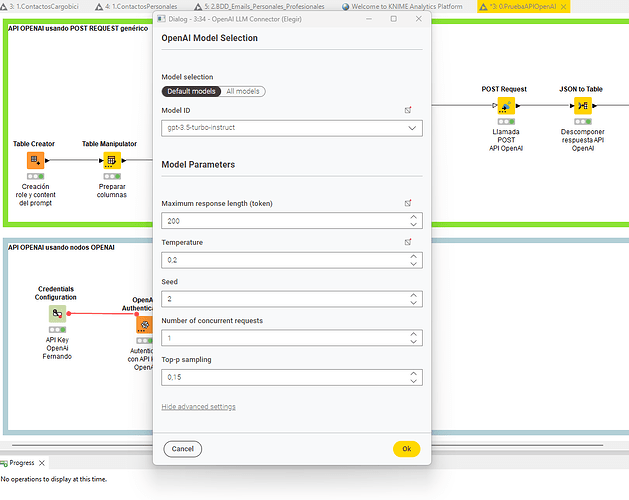Click the JSON to Table node icon
The width and height of the screenshot is (629, 500).
pyautogui.click(x=583, y=106)
